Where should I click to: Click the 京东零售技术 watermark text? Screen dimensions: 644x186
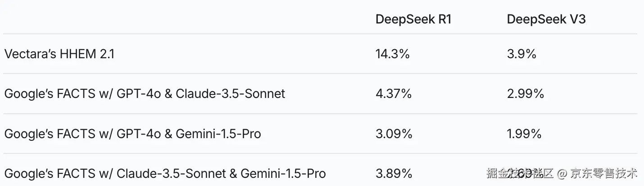(x=603, y=173)
